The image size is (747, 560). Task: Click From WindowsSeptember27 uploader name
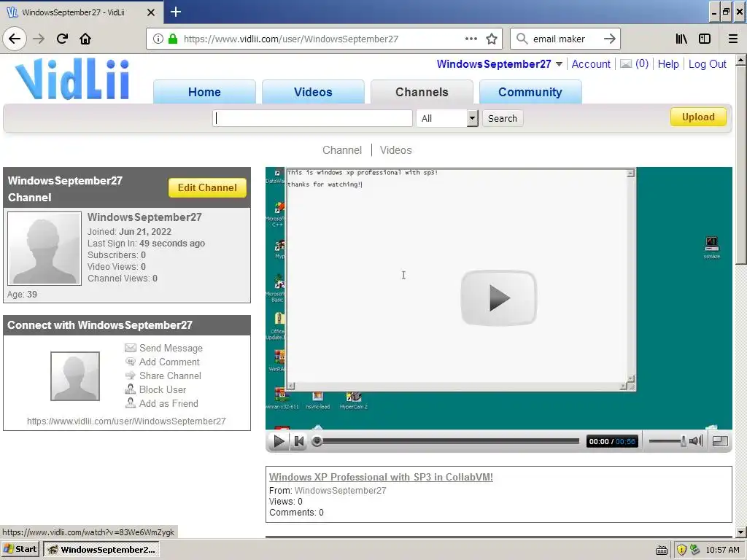click(340, 491)
